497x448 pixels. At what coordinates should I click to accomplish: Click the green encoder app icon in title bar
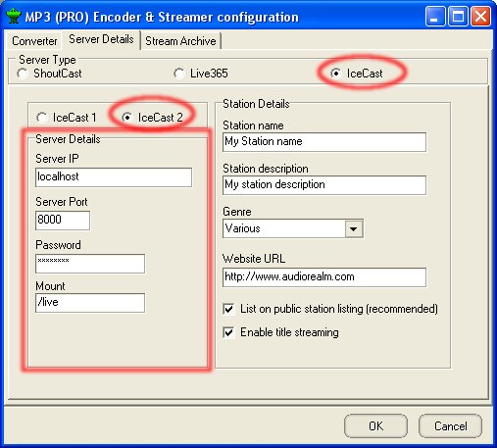point(14,17)
